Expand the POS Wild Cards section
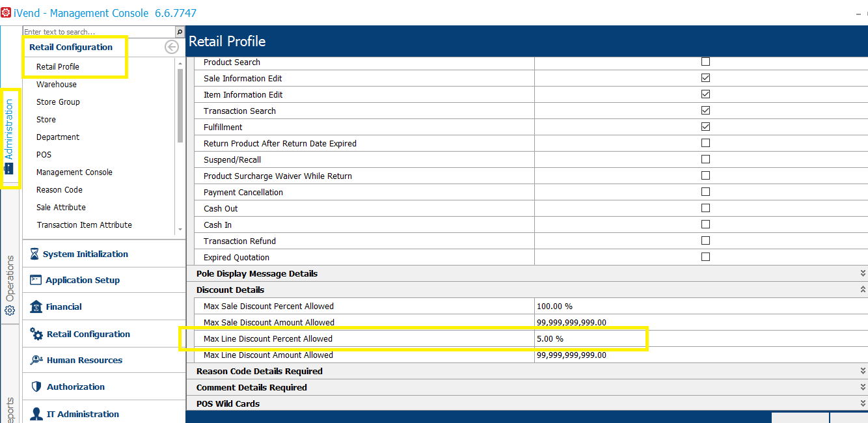 863,403
